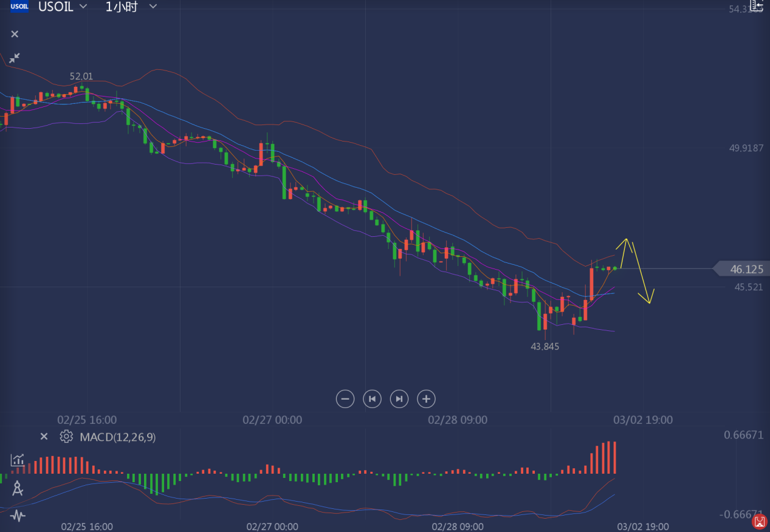The image size is (770, 532).
Task: Open the USOIL symbol dropdown
Action: 83,7
